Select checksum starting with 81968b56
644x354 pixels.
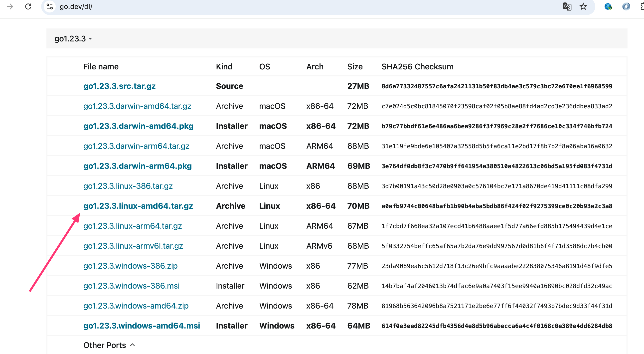click(497, 306)
